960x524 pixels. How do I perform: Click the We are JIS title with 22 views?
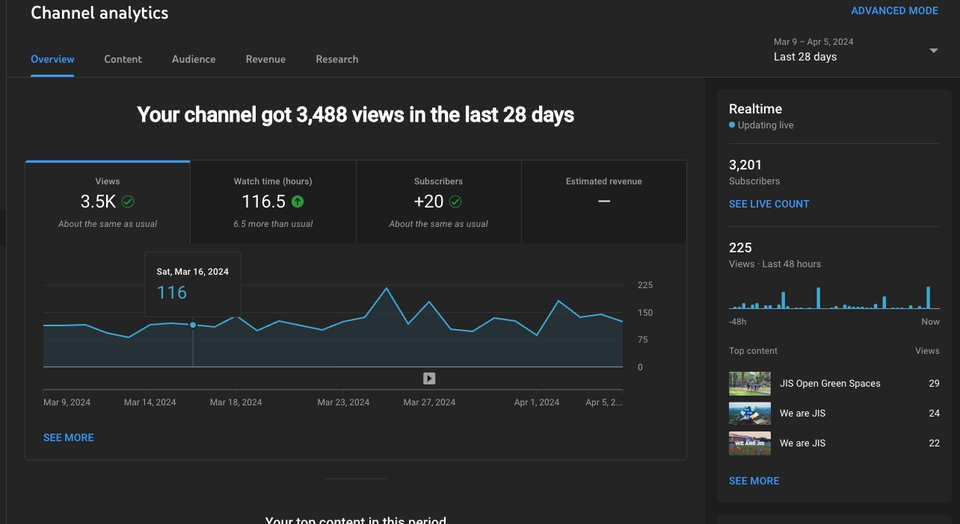coord(802,443)
